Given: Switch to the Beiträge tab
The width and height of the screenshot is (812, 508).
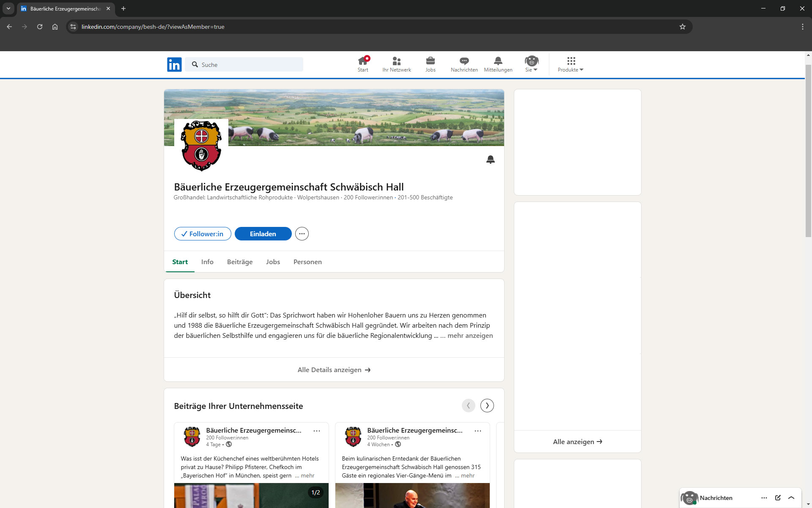Looking at the screenshot, I should pos(239,262).
